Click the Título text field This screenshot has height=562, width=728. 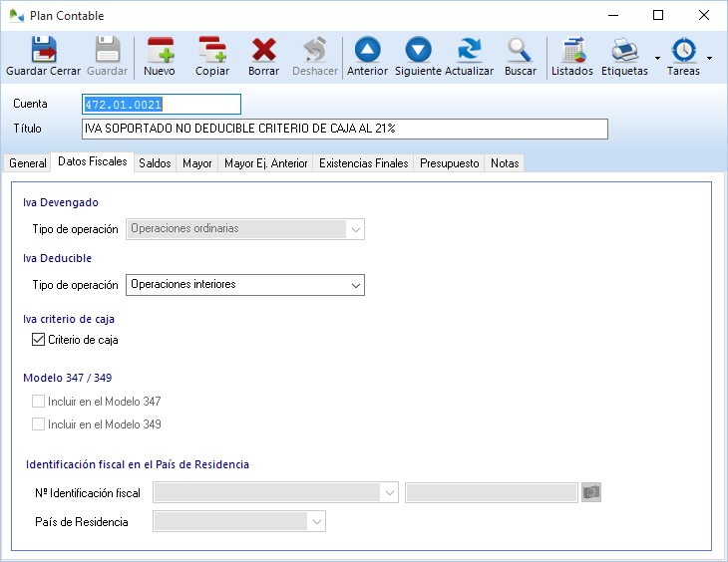tap(343, 129)
